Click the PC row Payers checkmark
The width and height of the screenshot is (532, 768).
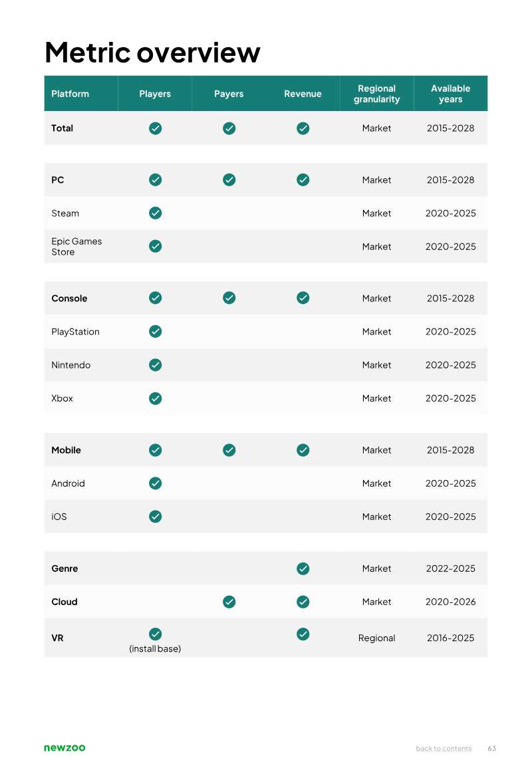[x=229, y=180]
